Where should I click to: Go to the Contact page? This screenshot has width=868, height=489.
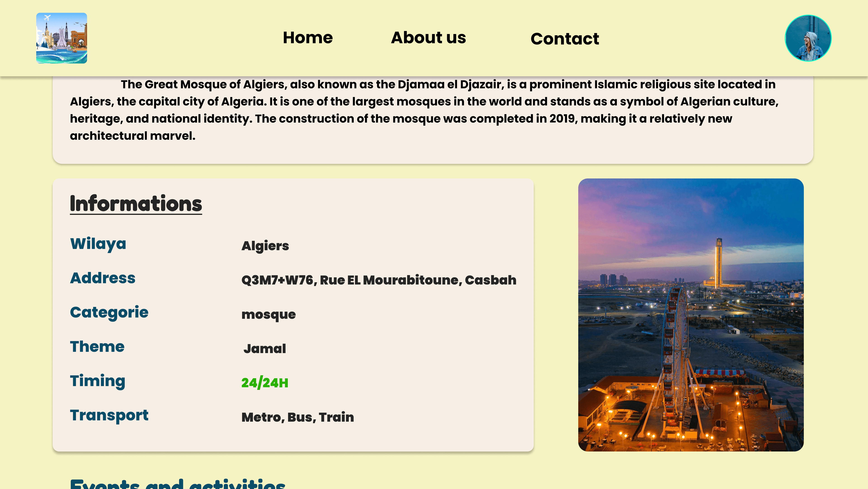tap(565, 39)
